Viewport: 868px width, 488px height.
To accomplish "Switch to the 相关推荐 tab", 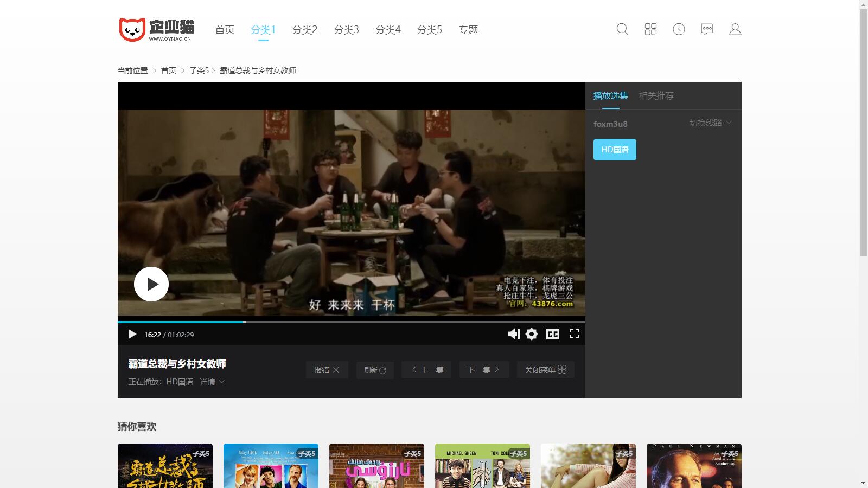I will pos(656,96).
